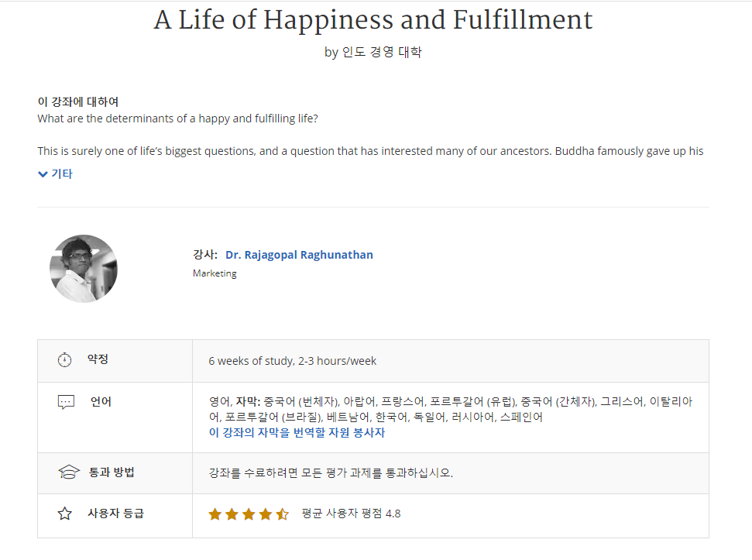The width and height of the screenshot is (752, 560).
Task: Click the Marketing label under the instructor name
Action: click(x=215, y=273)
